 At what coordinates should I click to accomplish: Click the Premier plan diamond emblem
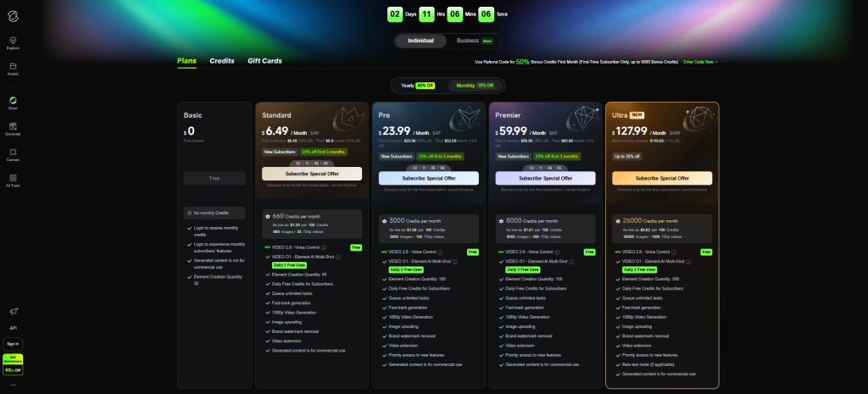[583, 119]
